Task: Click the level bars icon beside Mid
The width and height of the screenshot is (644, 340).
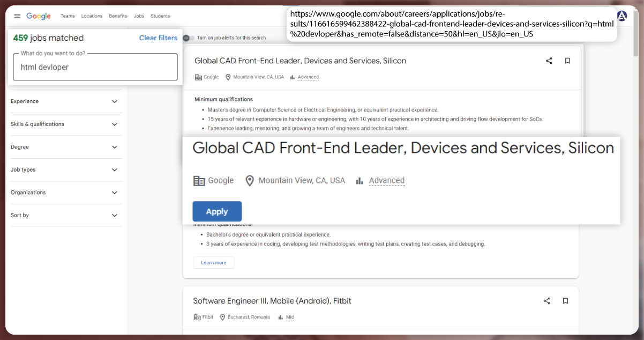Action: coord(280,317)
